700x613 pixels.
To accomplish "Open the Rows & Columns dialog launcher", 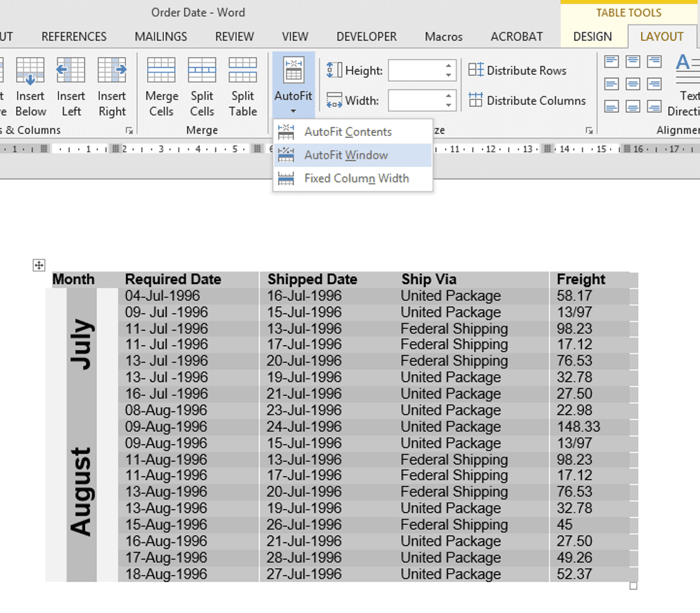I will pos(129,130).
